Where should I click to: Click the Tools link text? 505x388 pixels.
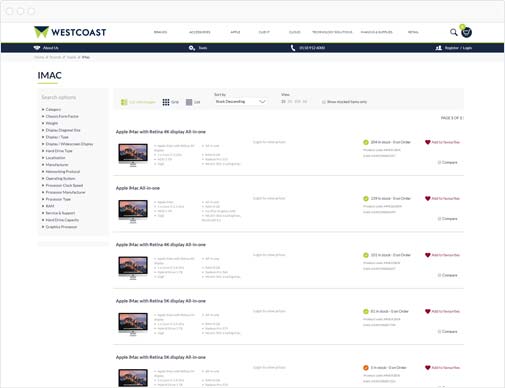tap(203, 48)
